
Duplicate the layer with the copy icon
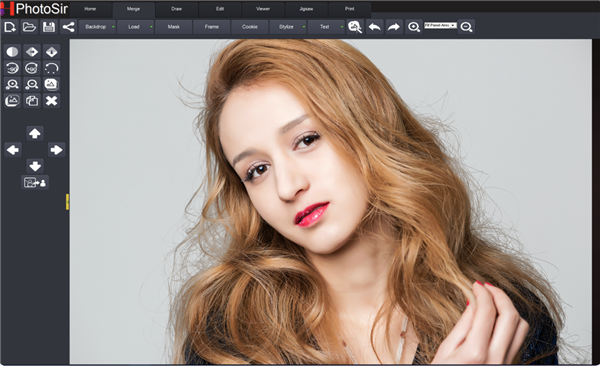click(32, 101)
